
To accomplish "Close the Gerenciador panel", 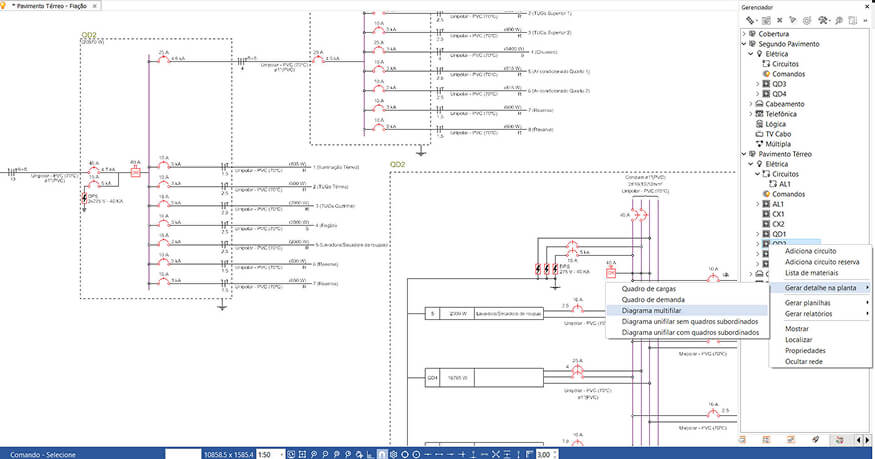I will 867,7.
